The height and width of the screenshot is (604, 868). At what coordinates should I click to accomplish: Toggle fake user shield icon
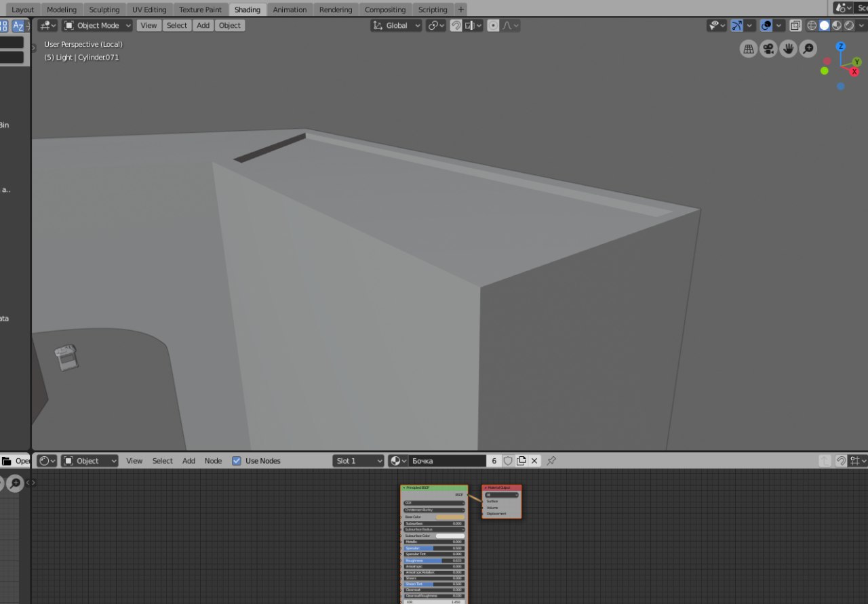point(508,461)
